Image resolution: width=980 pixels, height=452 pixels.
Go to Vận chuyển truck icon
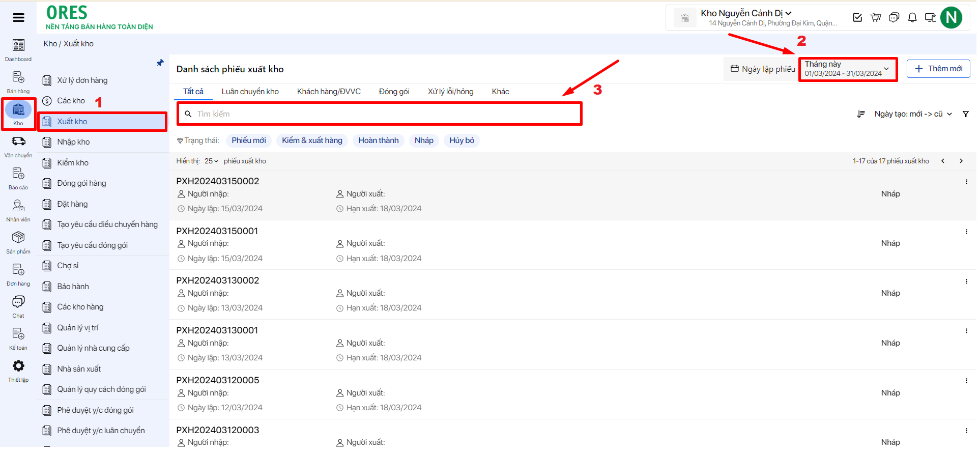tap(18, 146)
